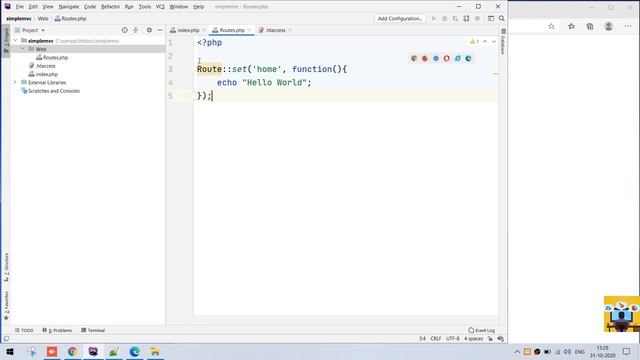Open the TODO tool window
The image size is (640, 360).
[24, 330]
